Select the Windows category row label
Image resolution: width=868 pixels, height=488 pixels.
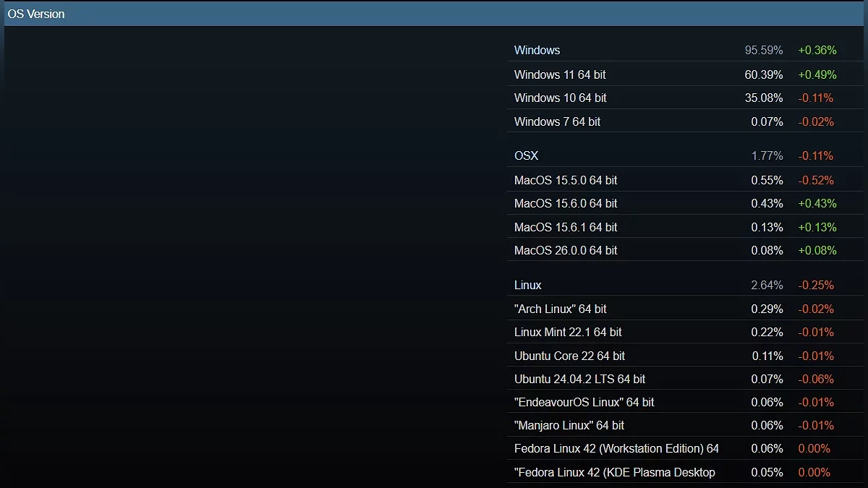[537, 50]
